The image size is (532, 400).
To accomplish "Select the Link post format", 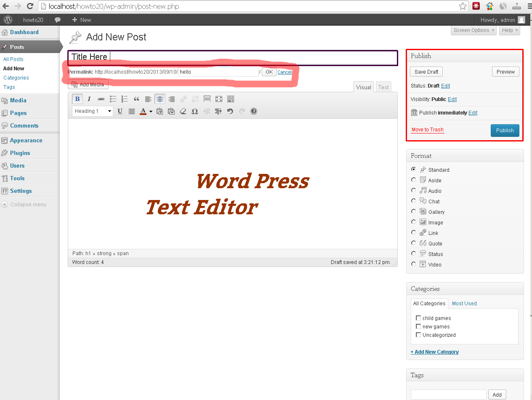I will click(x=413, y=232).
